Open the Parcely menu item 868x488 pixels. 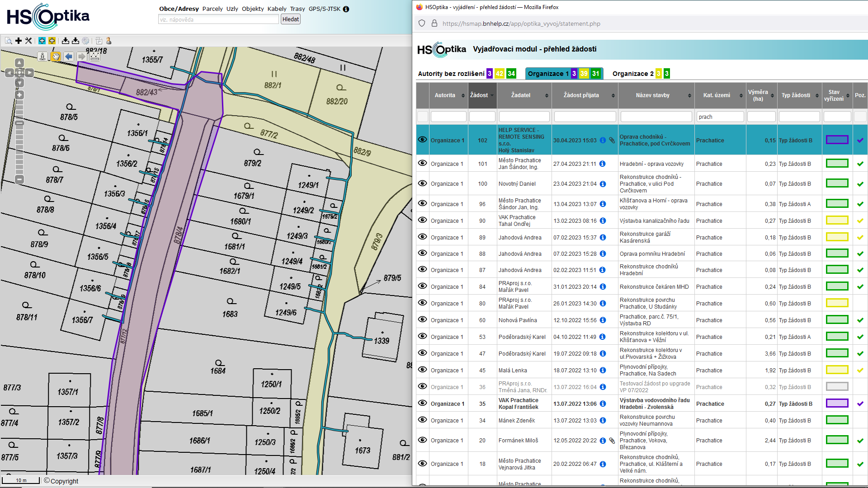212,9
